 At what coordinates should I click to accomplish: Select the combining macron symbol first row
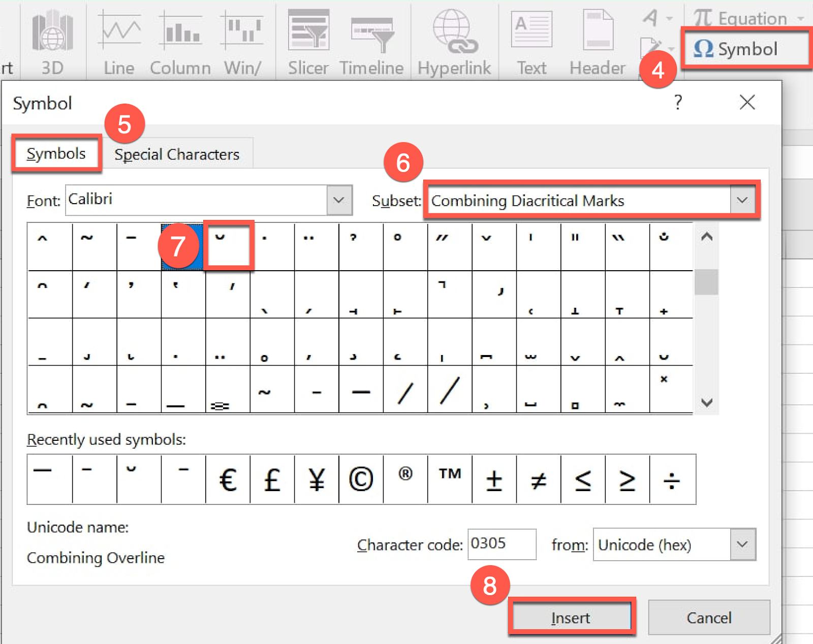point(139,247)
